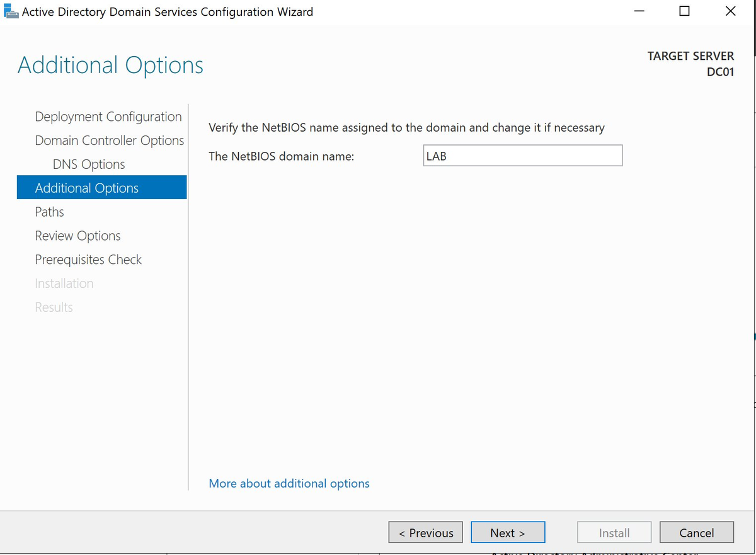The image size is (756, 555).
Task: Select the Deployment Configuration step
Action: (x=108, y=117)
